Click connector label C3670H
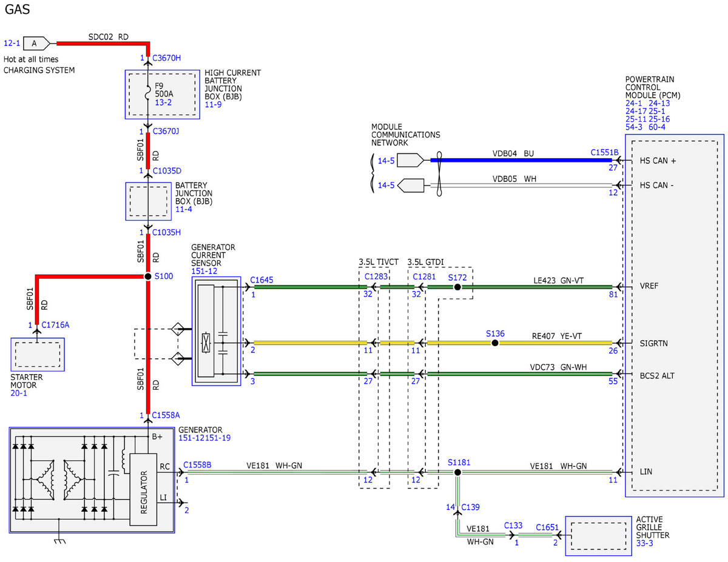728x562 pixels. click(167, 58)
